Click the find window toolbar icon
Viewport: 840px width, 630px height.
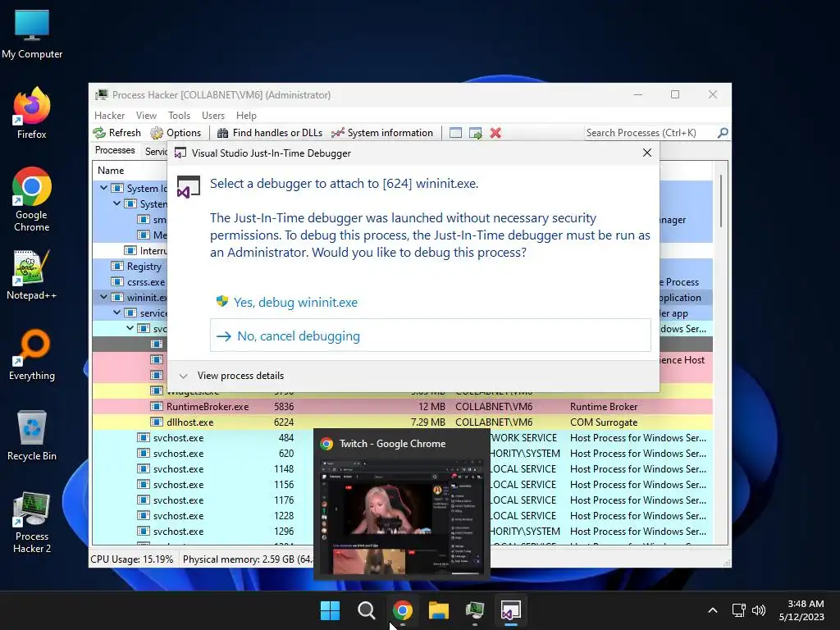(x=455, y=133)
